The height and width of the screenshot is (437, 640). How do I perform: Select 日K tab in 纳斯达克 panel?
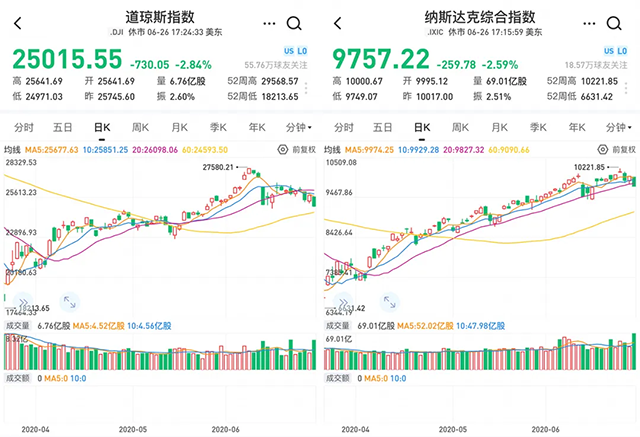click(x=422, y=128)
